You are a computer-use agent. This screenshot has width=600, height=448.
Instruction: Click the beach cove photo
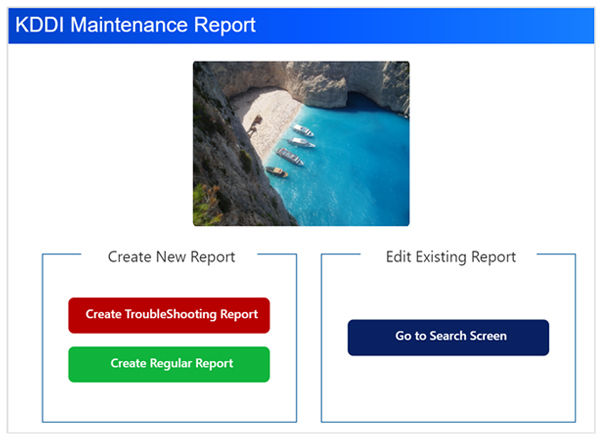[301, 143]
